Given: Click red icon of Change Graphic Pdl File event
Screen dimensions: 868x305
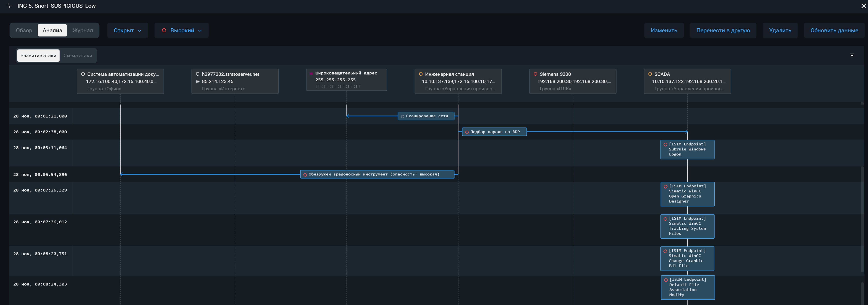Looking at the screenshot, I should click(665, 251).
